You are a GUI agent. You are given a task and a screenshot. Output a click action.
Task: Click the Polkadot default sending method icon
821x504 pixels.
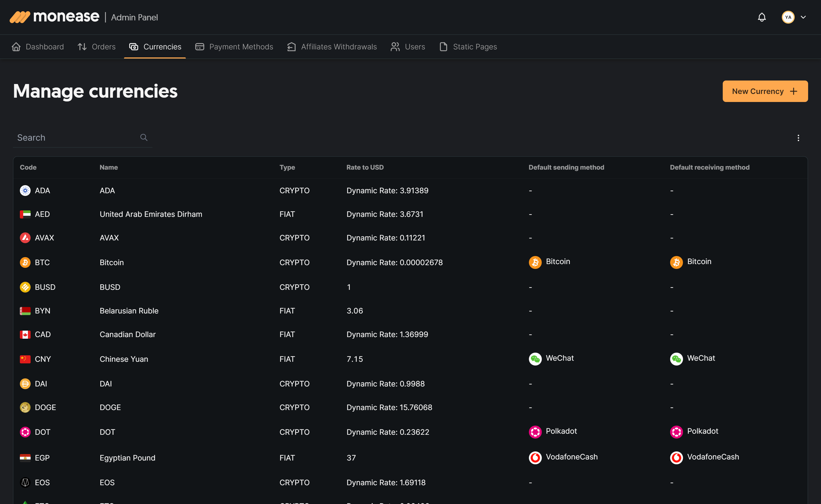(535, 432)
